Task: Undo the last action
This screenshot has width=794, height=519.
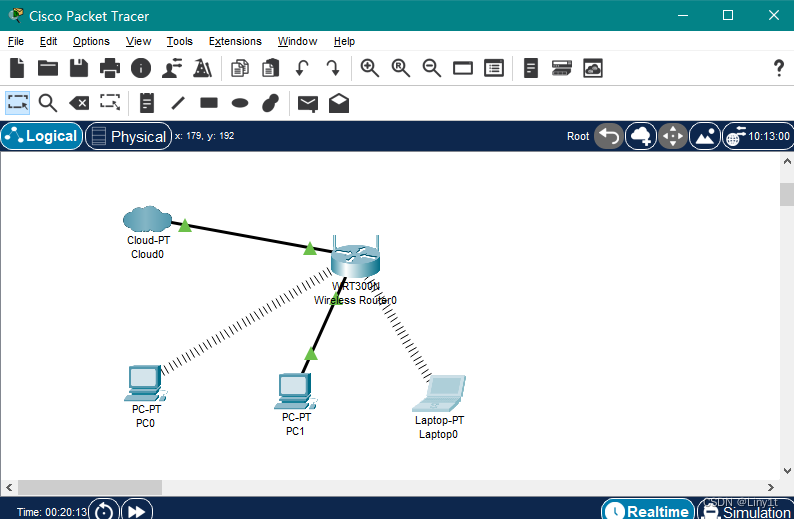Action: click(302, 68)
